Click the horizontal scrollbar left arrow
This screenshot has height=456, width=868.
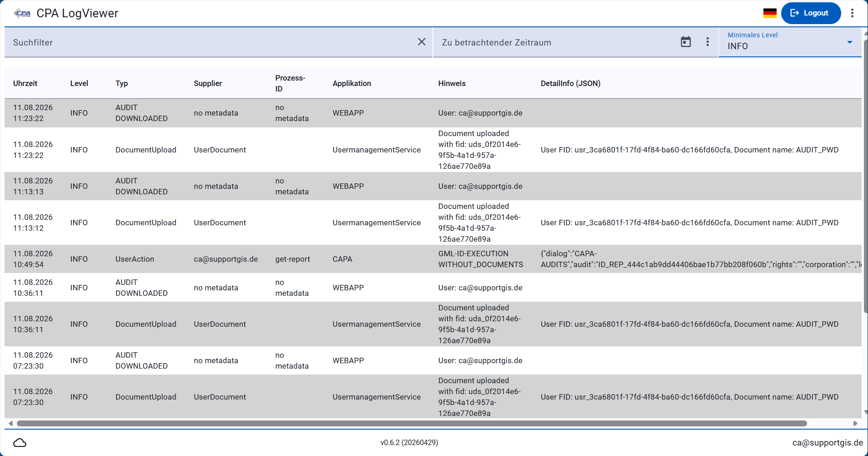pos(10,423)
